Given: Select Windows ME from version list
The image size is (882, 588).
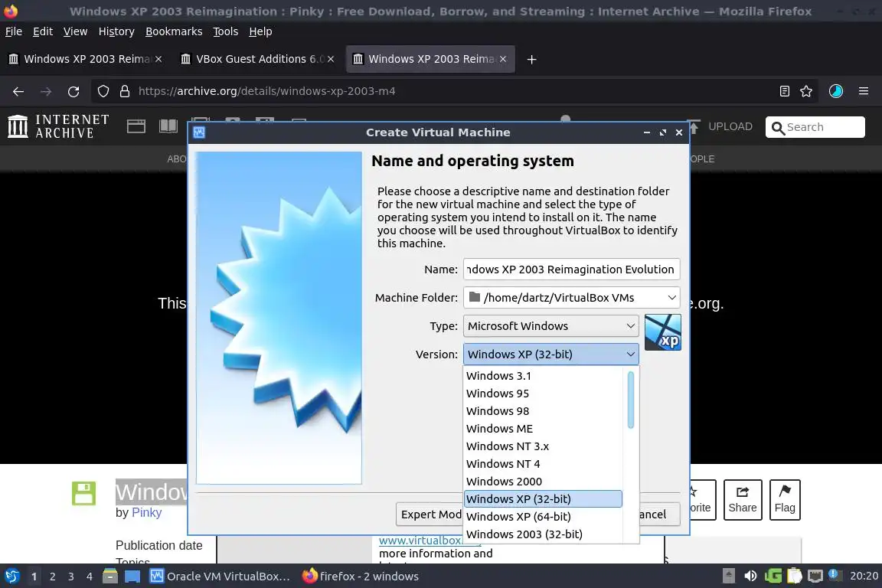Looking at the screenshot, I should 544,428.
